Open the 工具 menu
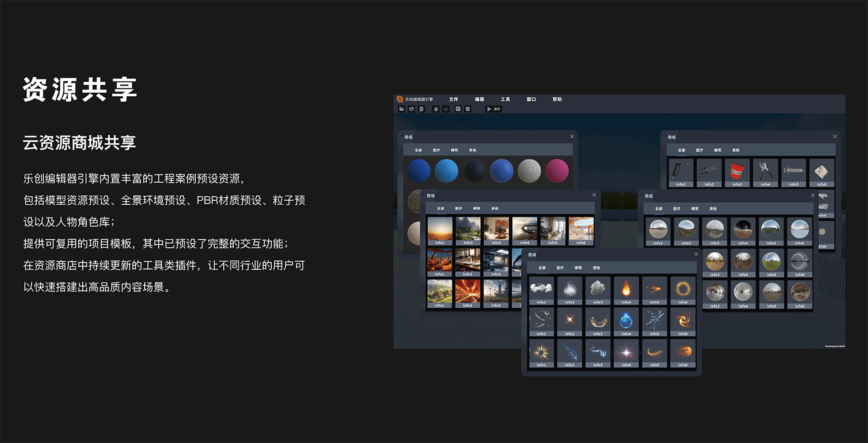The width and height of the screenshot is (868, 443). point(505,99)
